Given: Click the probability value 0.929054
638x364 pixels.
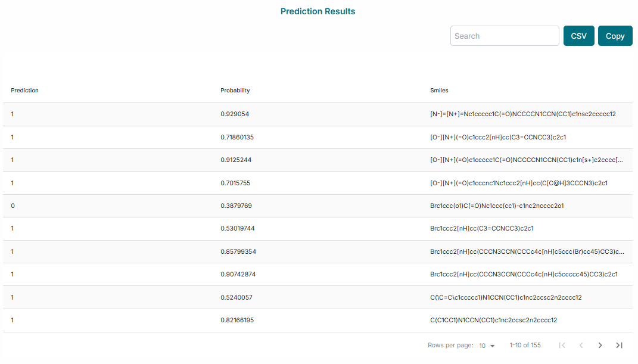Looking at the screenshot, I should 235,114.
